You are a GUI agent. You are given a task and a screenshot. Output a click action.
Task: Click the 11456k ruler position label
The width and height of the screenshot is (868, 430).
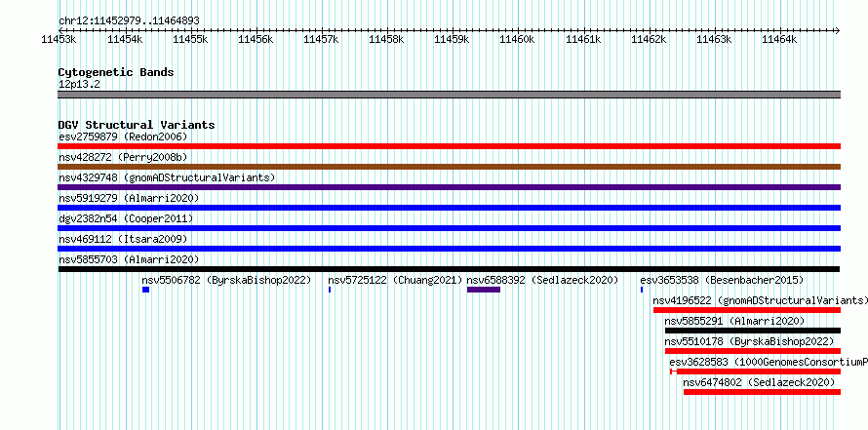(x=256, y=39)
